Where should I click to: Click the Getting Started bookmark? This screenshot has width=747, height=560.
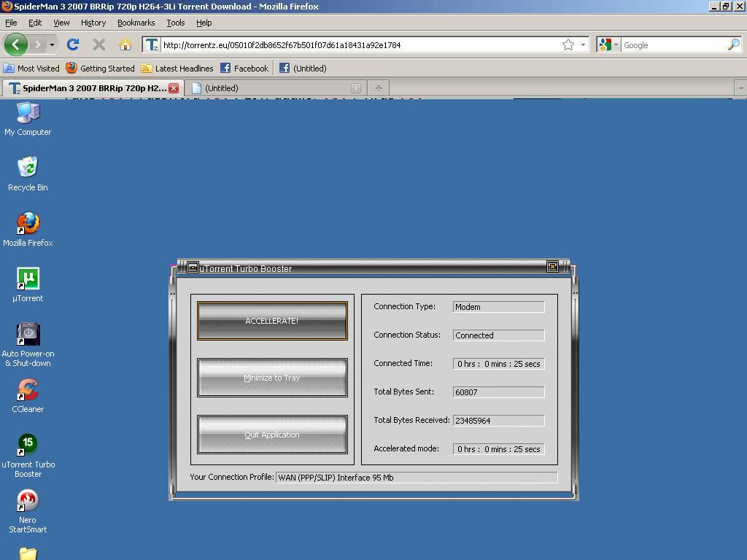point(101,68)
